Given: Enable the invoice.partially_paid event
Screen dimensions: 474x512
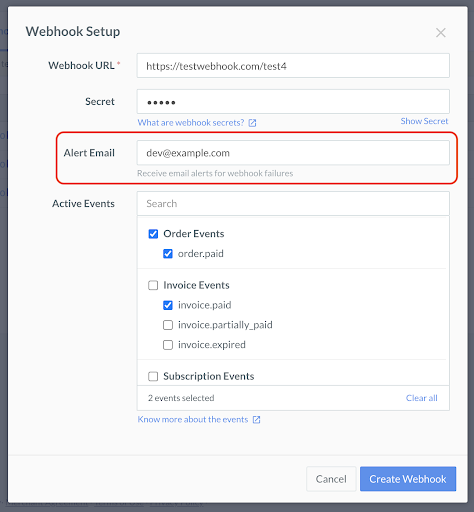Looking at the screenshot, I should (168, 325).
